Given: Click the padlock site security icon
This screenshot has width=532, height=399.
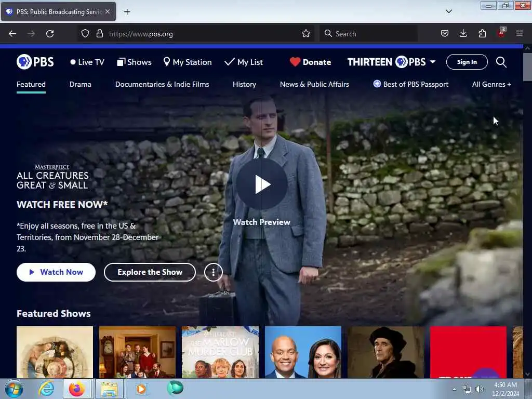Looking at the screenshot, I should point(99,34).
